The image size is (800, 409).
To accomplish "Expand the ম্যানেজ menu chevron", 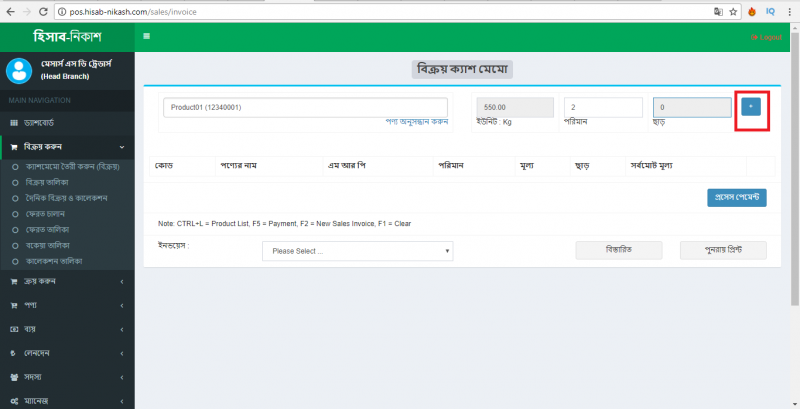I will pos(122,401).
